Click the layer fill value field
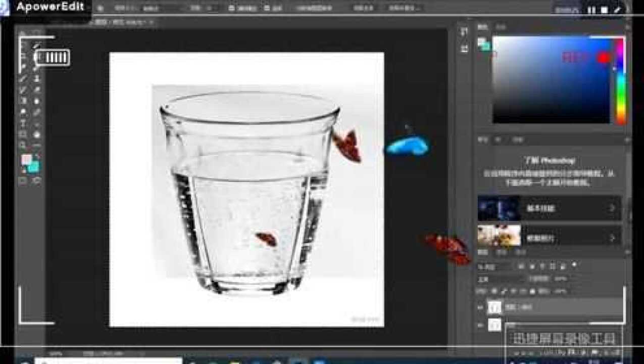 click(x=560, y=292)
